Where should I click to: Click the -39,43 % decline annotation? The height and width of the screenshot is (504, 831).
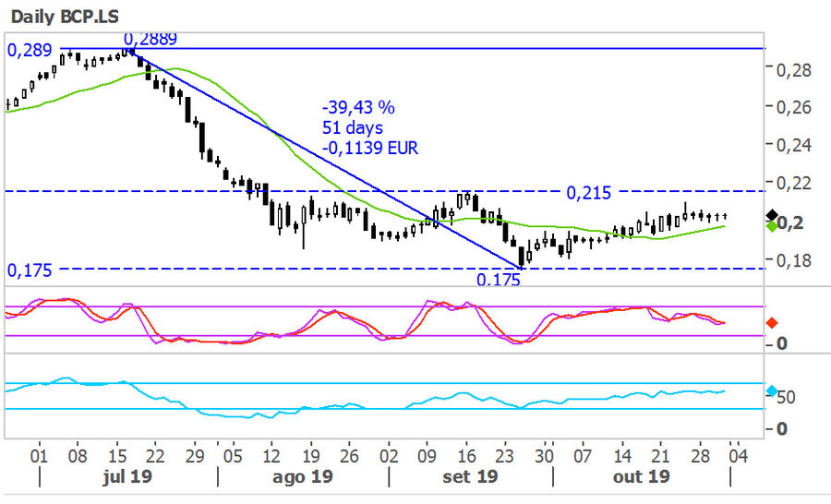point(358,108)
